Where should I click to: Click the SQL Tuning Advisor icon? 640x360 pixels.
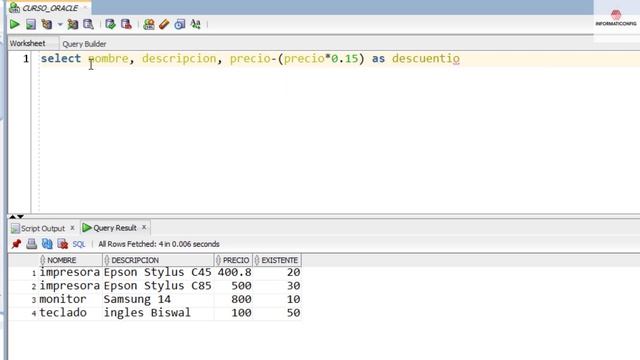(x=88, y=24)
